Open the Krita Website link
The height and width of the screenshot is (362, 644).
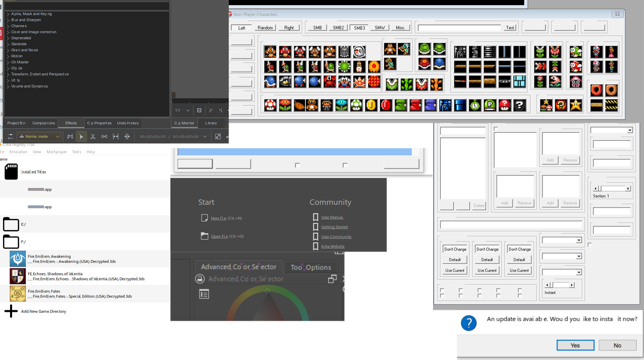coord(333,246)
